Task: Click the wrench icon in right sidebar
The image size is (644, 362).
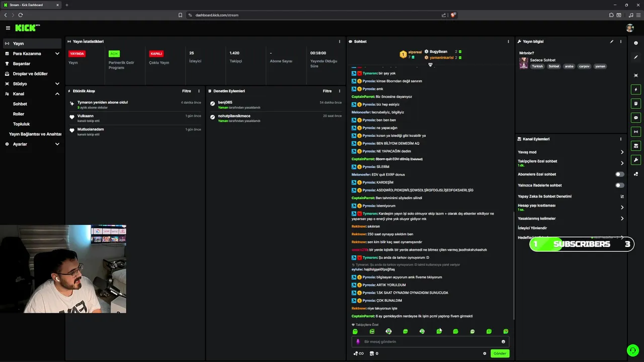Action: pos(636,160)
